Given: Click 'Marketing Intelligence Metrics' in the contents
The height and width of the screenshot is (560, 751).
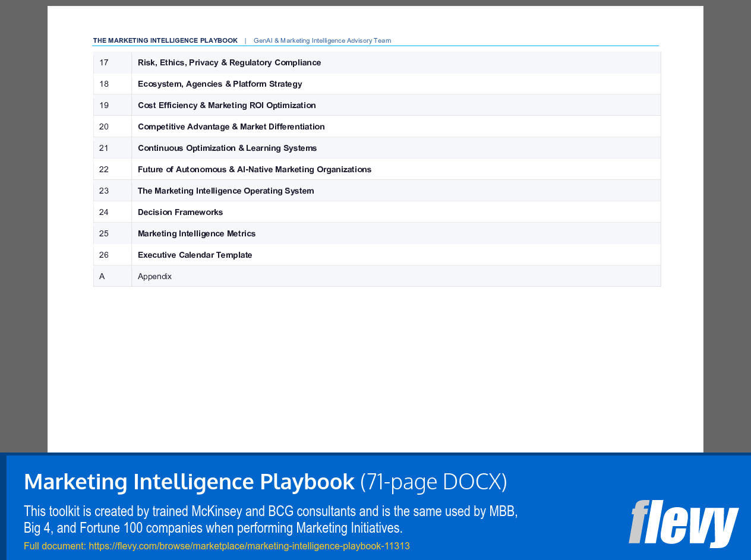Looking at the screenshot, I should click(197, 233).
